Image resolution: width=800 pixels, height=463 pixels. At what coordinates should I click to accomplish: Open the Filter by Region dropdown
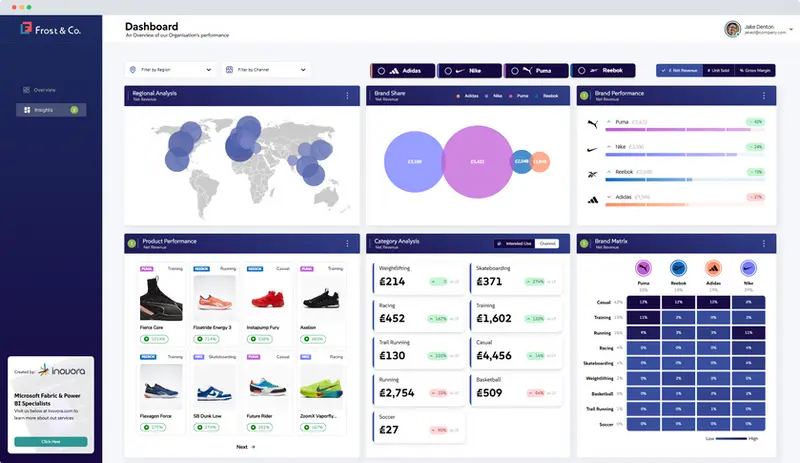170,69
